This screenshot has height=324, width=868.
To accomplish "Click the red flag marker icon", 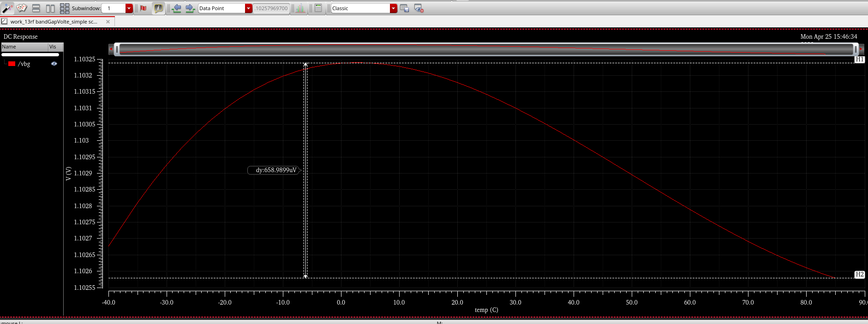I will 144,8.
